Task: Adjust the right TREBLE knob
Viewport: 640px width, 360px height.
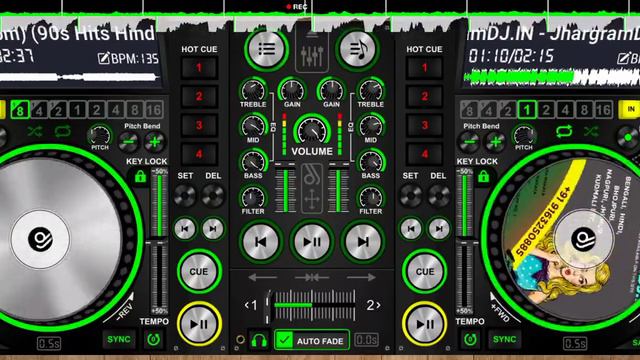Action: 371,90
